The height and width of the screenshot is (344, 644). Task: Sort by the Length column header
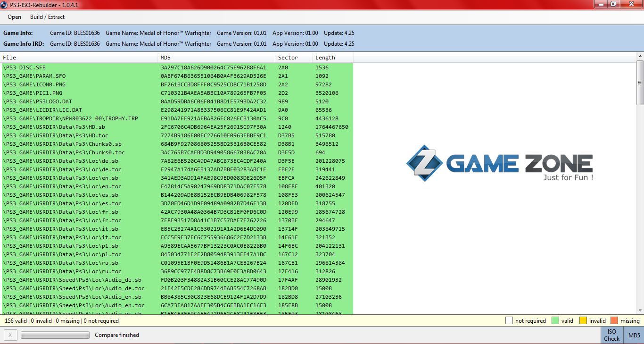click(332, 58)
